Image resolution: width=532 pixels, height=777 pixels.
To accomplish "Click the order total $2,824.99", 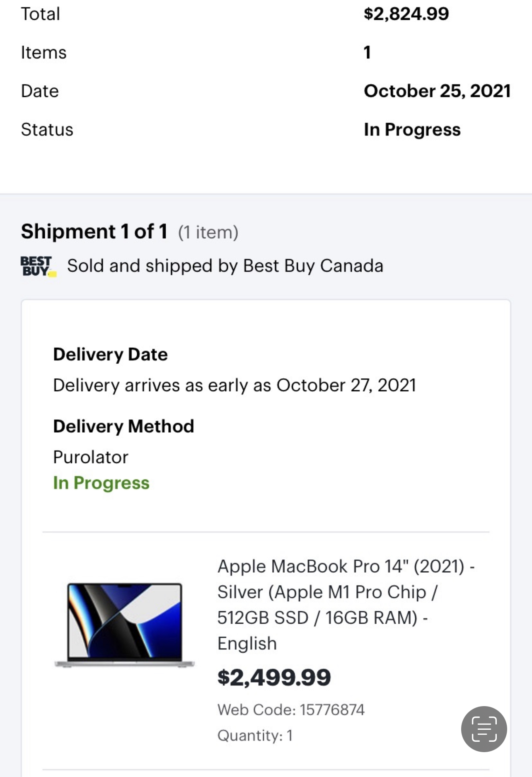I will click(406, 14).
